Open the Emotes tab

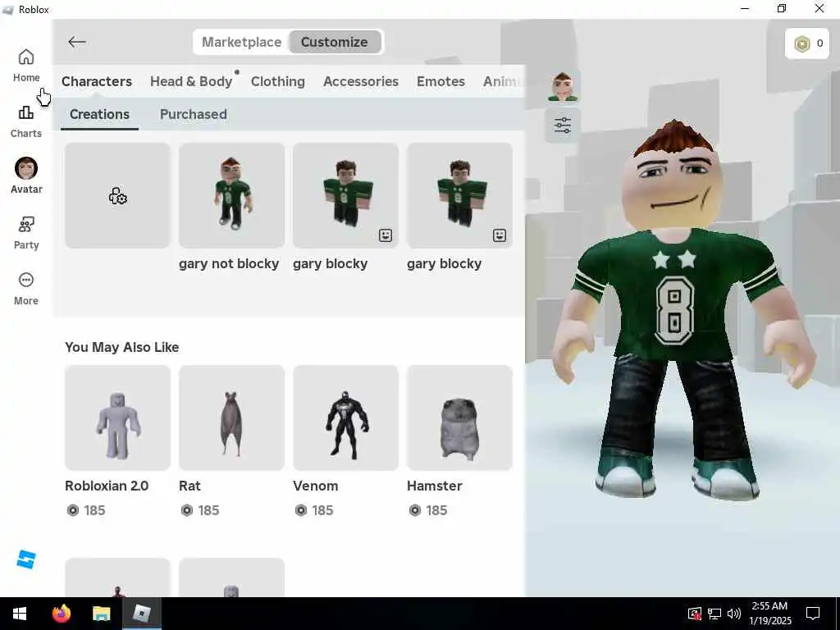coord(441,81)
